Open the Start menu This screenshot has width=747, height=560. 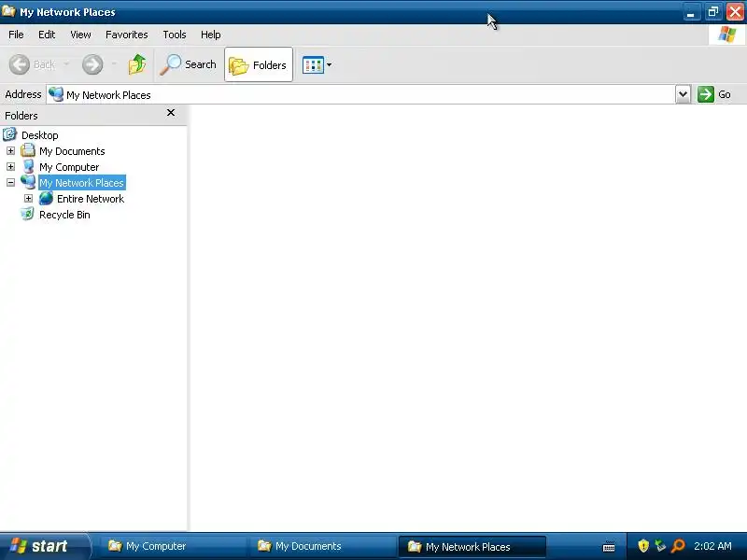point(44,546)
